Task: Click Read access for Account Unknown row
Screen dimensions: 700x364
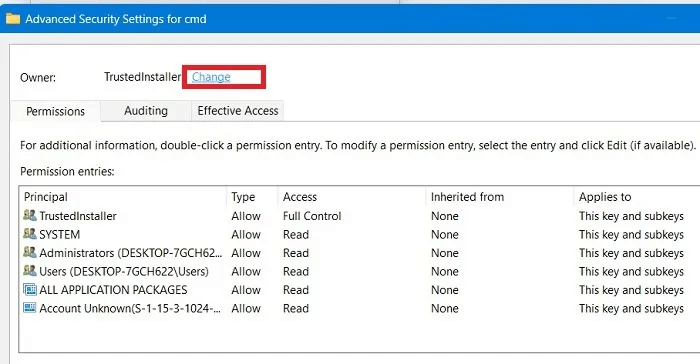Action: coord(296,308)
